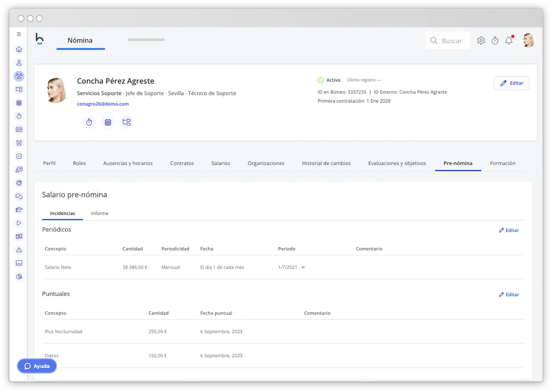Open the alarm clock sidebar icon
The width and height of the screenshot is (552, 392).
[x=19, y=143]
